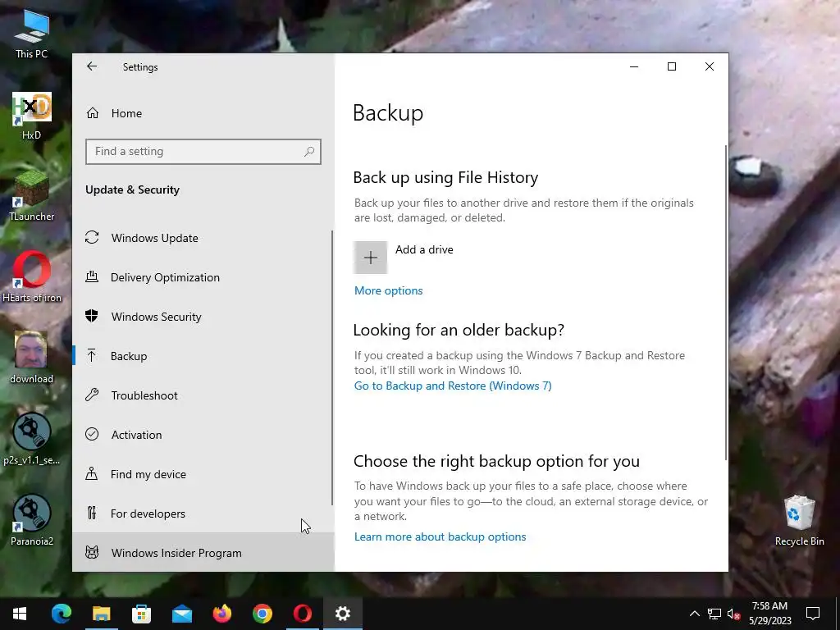Open File Explorer from taskbar
This screenshot has width=840, height=630.
click(x=101, y=614)
